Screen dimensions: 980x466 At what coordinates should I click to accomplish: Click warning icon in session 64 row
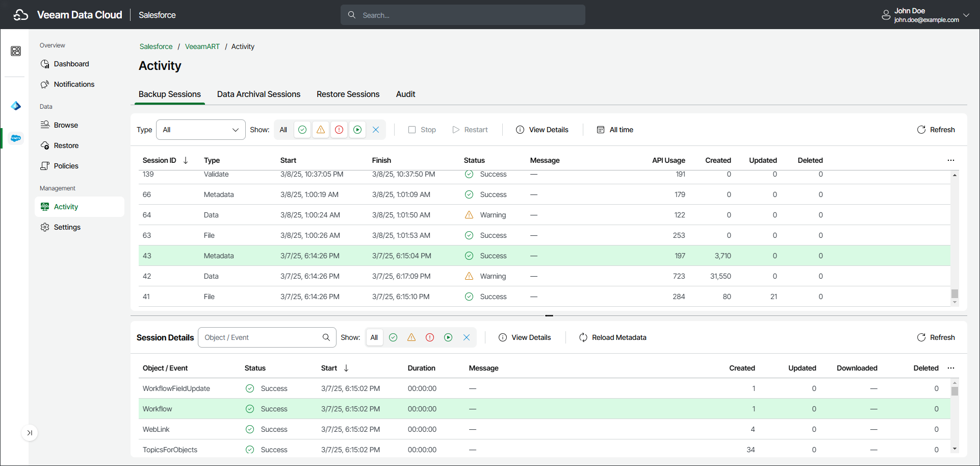(469, 215)
